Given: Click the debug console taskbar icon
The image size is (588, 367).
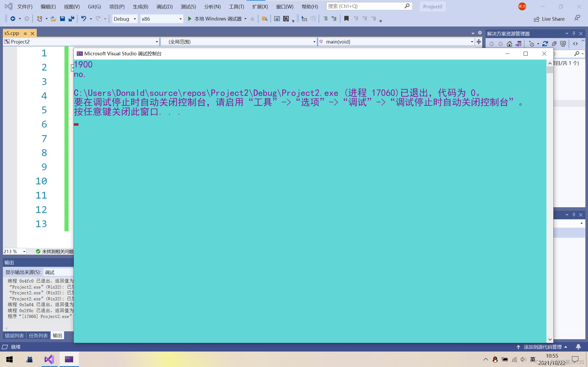Looking at the screenshot, I should (69, 359).
